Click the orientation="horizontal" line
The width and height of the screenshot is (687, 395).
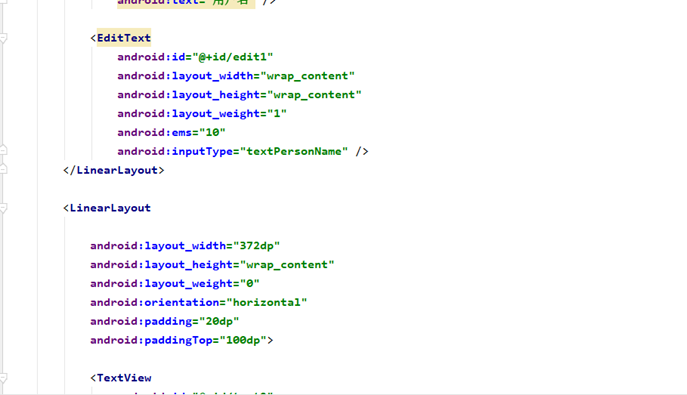198,302
